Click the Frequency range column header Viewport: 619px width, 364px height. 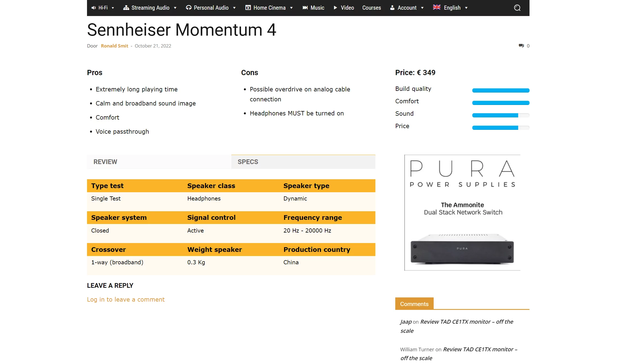(x=313, y=218)
